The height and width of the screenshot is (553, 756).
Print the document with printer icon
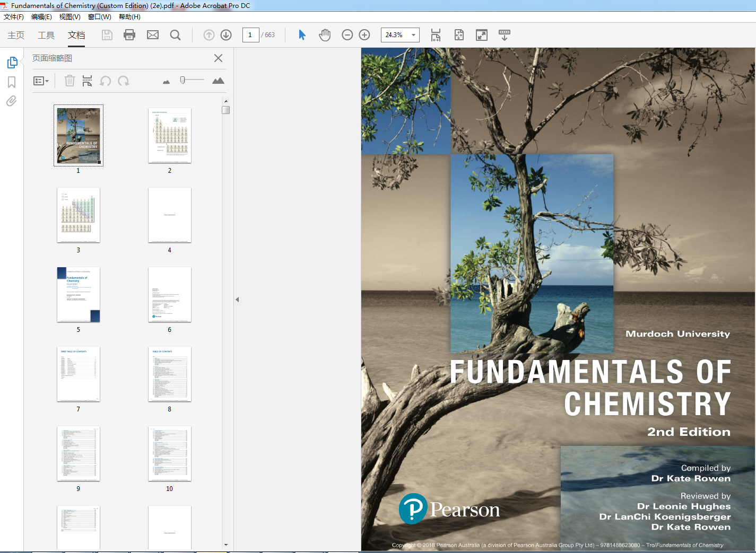coord(129,35)
